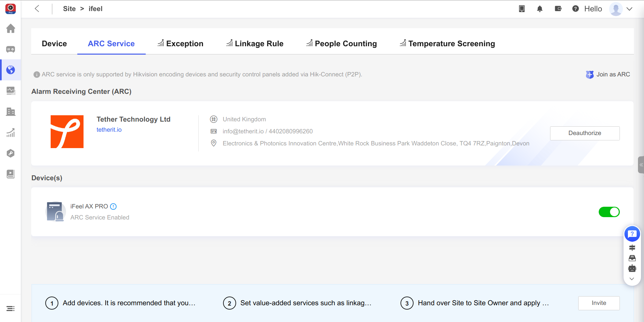
Task: Open the Site globe icon in the sidebar
Action: [x=10, y=70]
